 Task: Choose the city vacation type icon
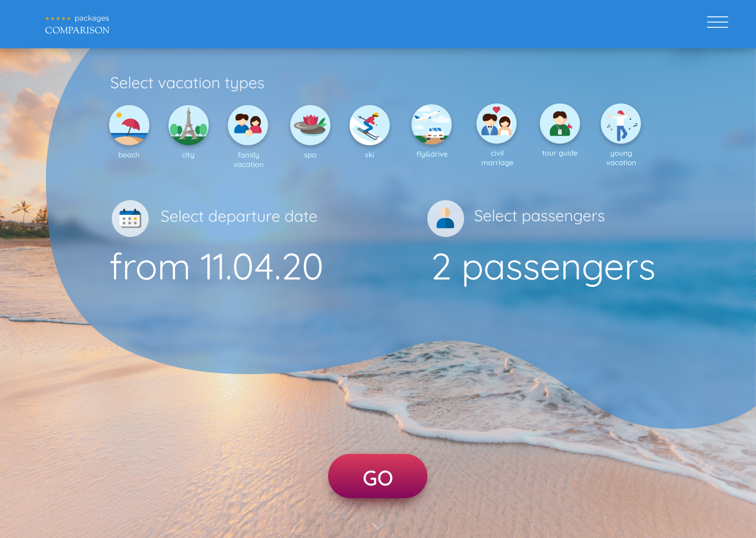click(x=188, y=125)
